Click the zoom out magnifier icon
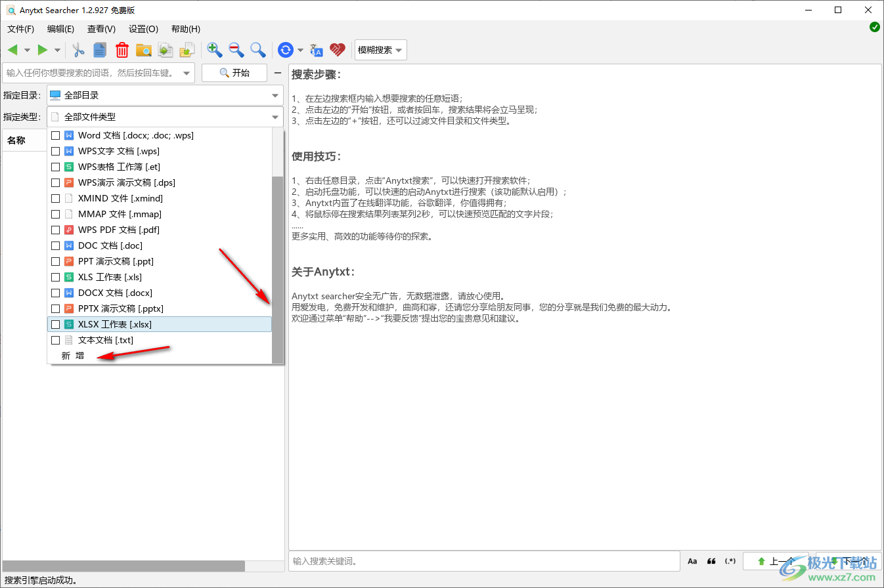 click(x=236, y=50)
